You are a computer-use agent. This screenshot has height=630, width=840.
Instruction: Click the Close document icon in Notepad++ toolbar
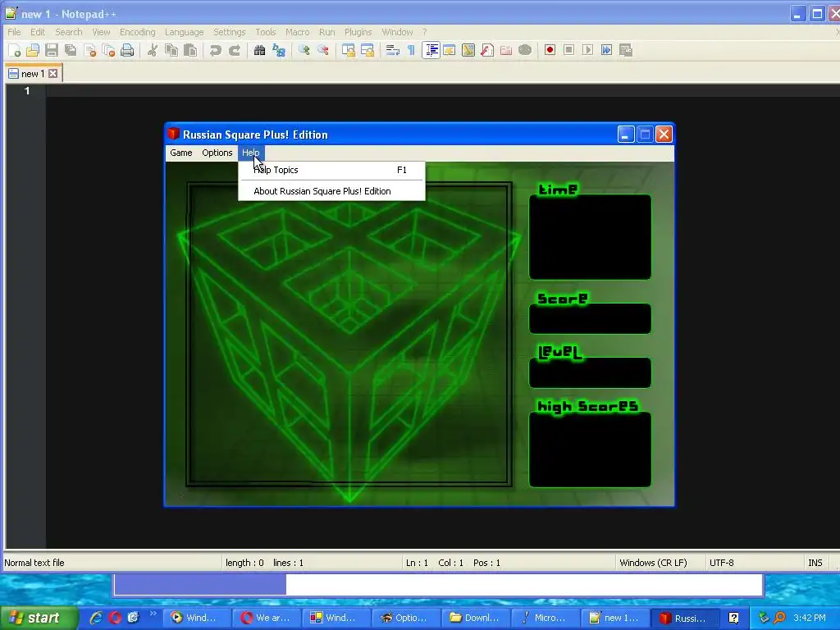tap(90, 50)
